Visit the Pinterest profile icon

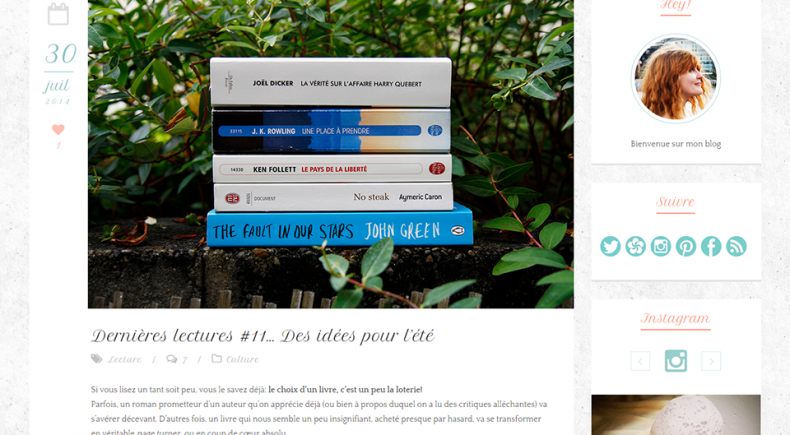pos(686,246)
